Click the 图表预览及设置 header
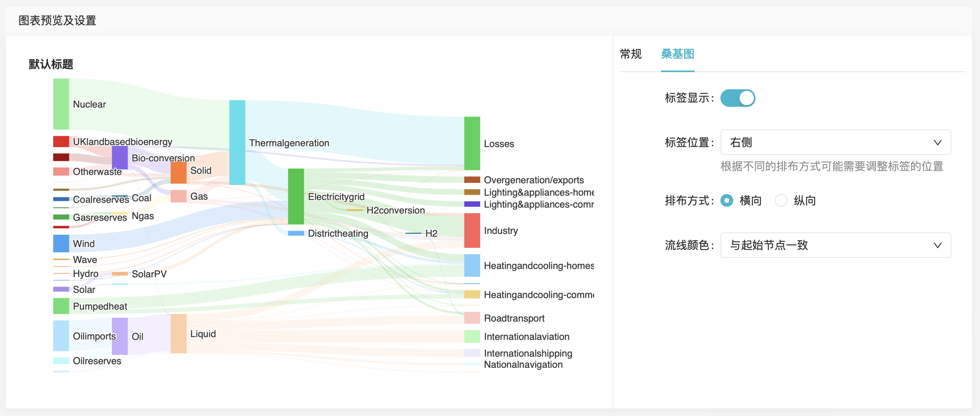This screenshot has height=416, width=980. click(x=57, y=20)
